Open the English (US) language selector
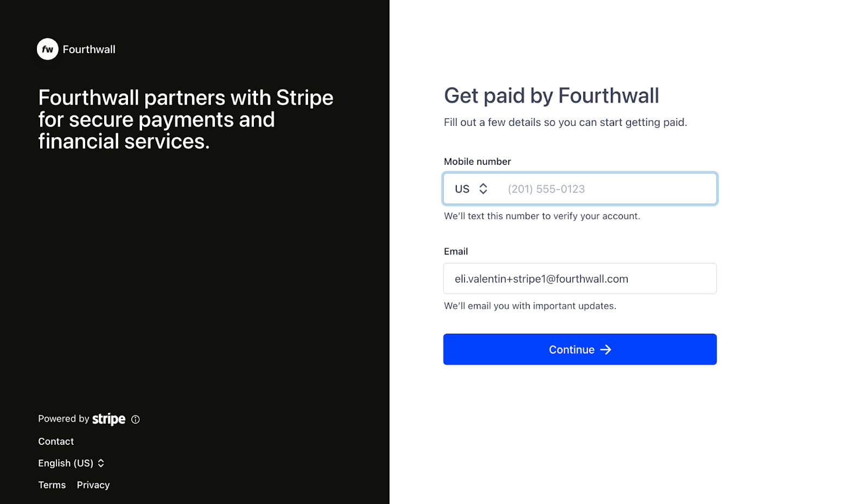868x504 pixels. pos(71,463)
